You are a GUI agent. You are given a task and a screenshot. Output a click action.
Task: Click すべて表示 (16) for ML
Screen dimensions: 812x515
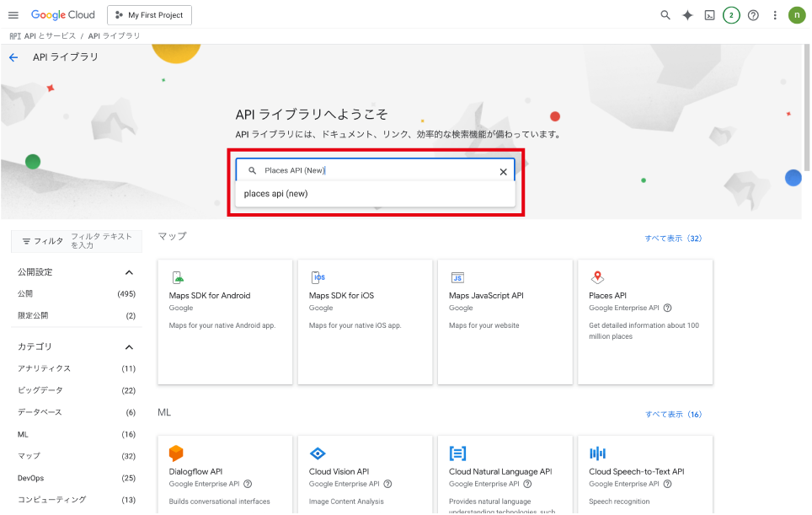673,415
